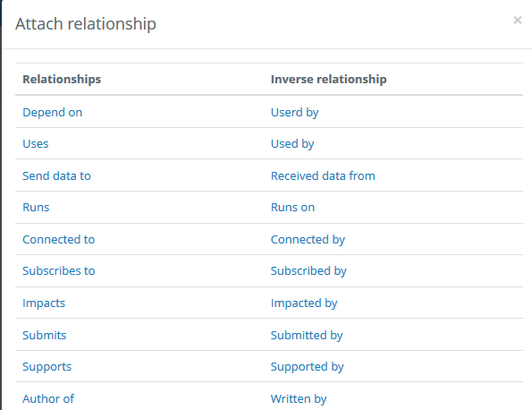Select the Author of relationship
Screen dimensions: 532x410
pyautogui.click(x=48, y=398)
